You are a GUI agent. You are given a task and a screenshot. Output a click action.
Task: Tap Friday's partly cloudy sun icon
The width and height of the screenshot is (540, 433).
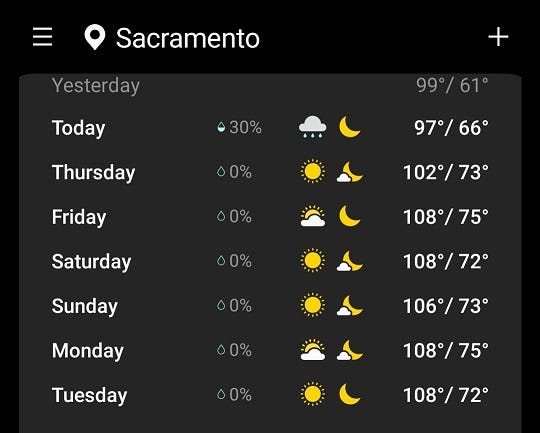tap(312, 216)
